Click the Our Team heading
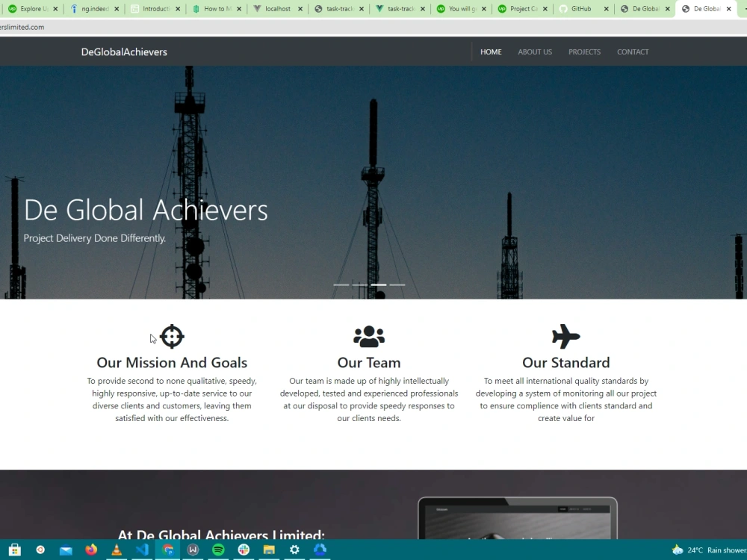This screenshot has width=747, height=560. [369, 362]
